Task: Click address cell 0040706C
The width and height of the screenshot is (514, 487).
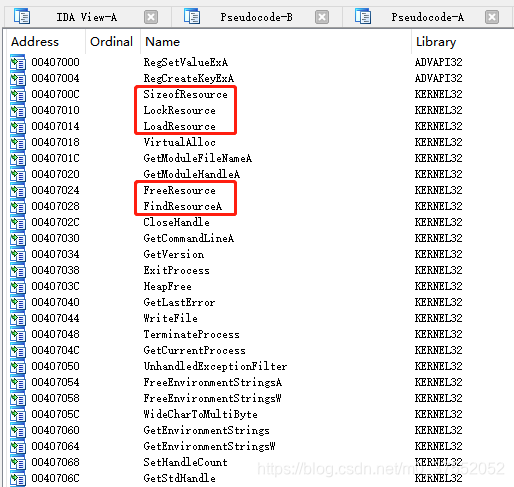Action: (56, 478)
